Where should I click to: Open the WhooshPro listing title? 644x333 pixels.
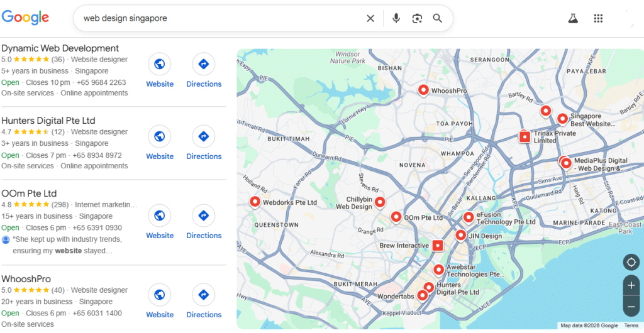click(x=26, y=279)
